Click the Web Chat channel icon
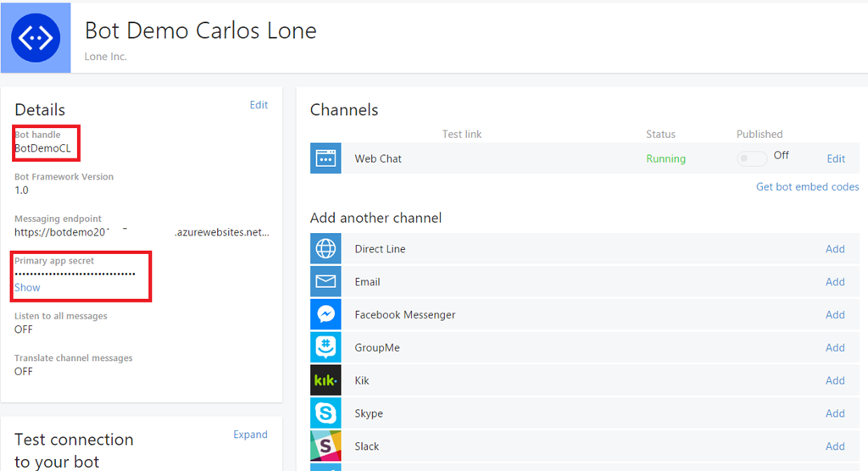The image size is (868, 471). click(x=325, y=158)
